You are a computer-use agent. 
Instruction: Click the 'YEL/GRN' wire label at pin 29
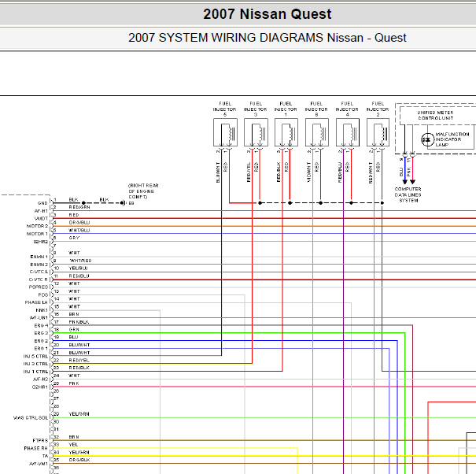(79, 414)
